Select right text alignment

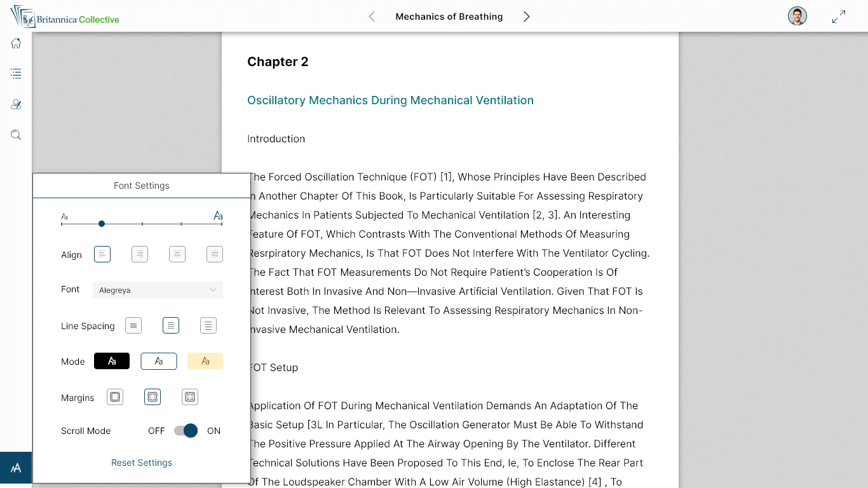pyautogui.click(x=140, y=254)
